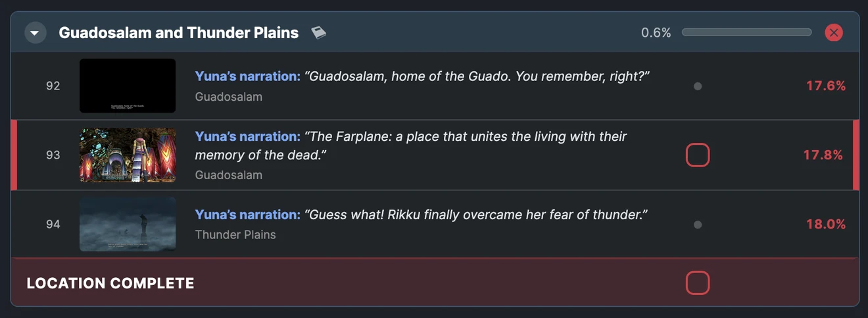Select entry number 94 row
The image size is (868, 318).
click(435, 224)
